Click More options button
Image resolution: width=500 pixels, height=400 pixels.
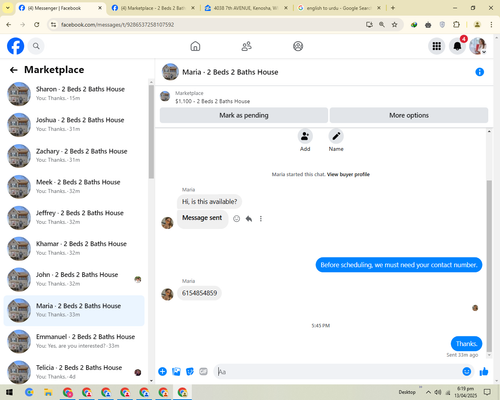pyautogui.click(x=409, y=115)
